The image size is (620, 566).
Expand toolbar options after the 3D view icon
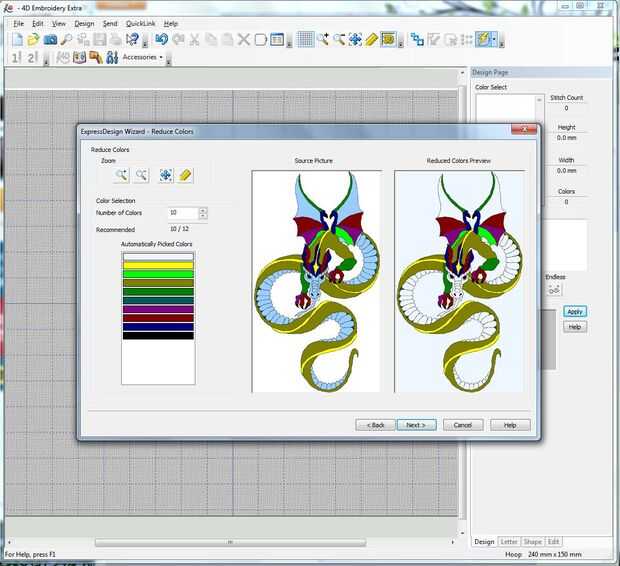pyautogui.click(x=401, y=40)
